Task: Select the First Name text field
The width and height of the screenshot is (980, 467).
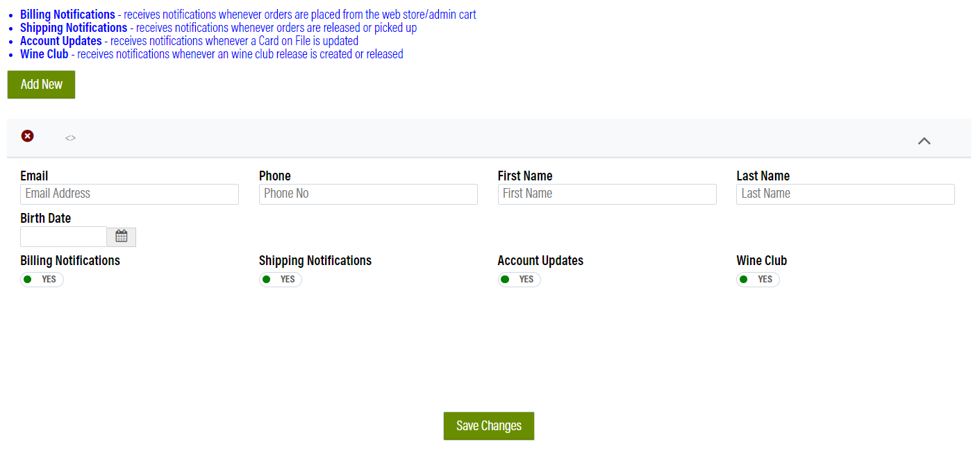Action: [607, 194]
